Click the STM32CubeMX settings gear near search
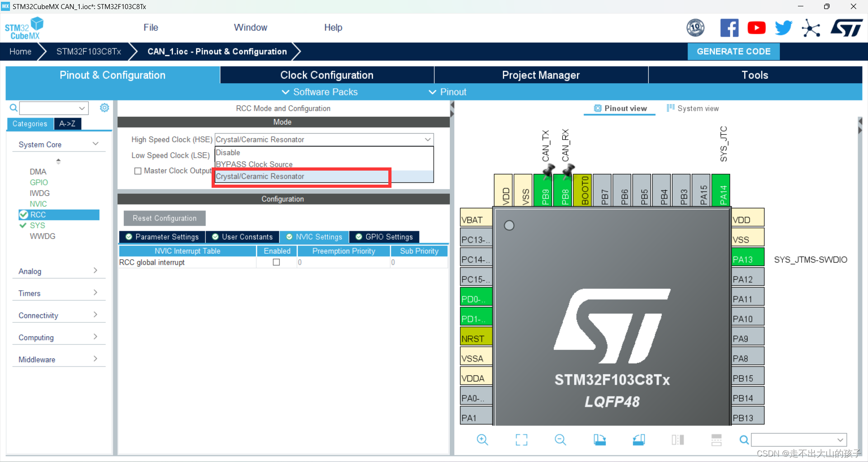Image resolution: width=868 pixels, height=462 pixels. point(104,108)
